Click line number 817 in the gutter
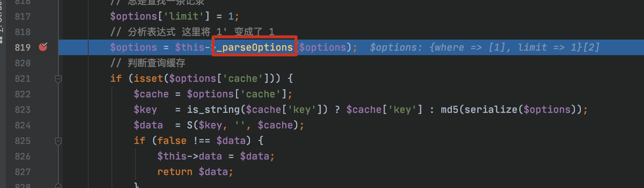Screen dimensions: 644x188 pos(23,16)
